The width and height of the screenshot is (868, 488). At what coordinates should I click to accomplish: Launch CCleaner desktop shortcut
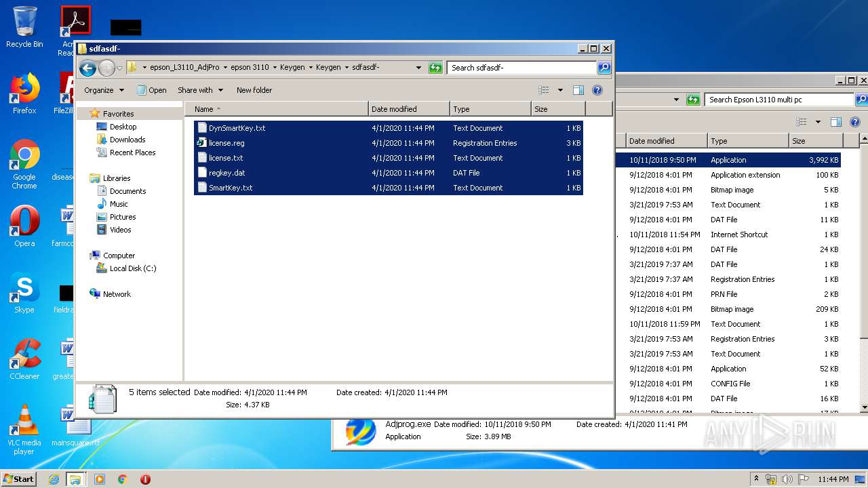[24, 359]
